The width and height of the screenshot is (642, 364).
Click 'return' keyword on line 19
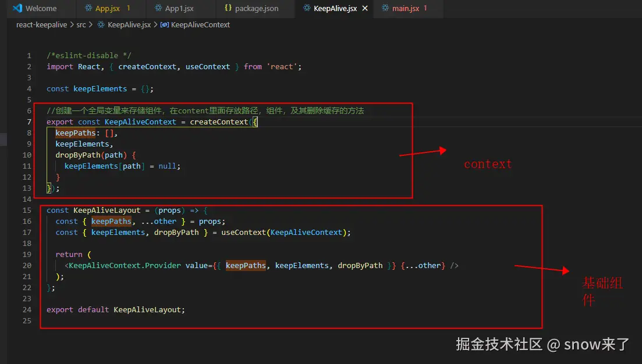[69, 254]
